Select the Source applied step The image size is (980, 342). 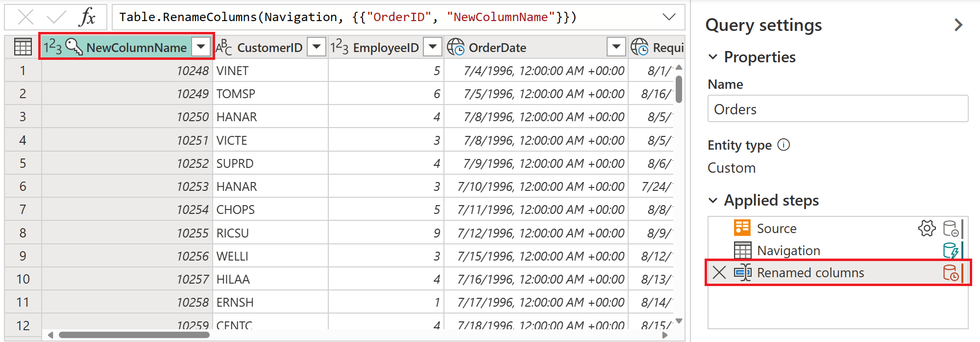coord(837,228)
